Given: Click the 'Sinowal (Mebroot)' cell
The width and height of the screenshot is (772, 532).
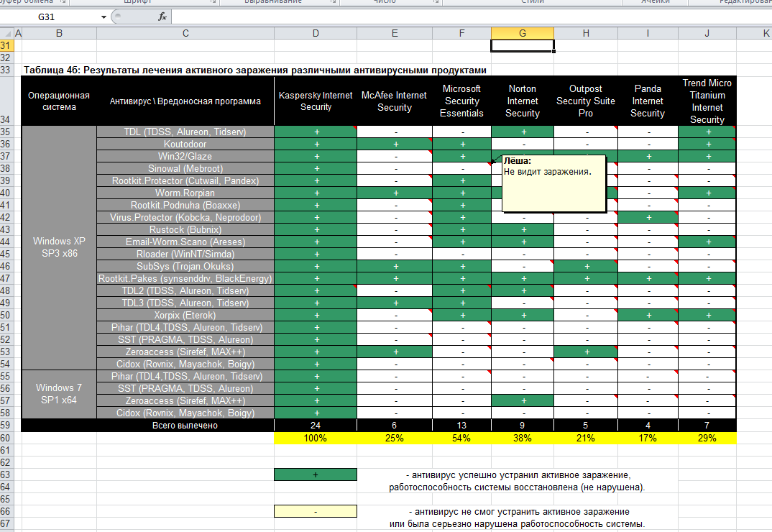Looking at the screenshot, I should click(185, 168).
